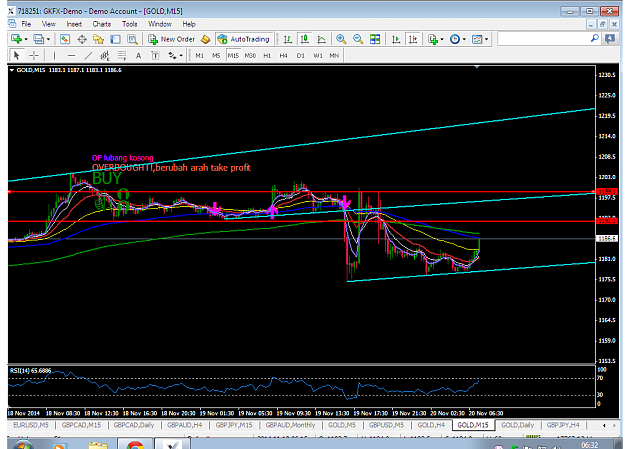Switch timeframe to H4 in toolbar
625x449 pixels.
[283, 55]
